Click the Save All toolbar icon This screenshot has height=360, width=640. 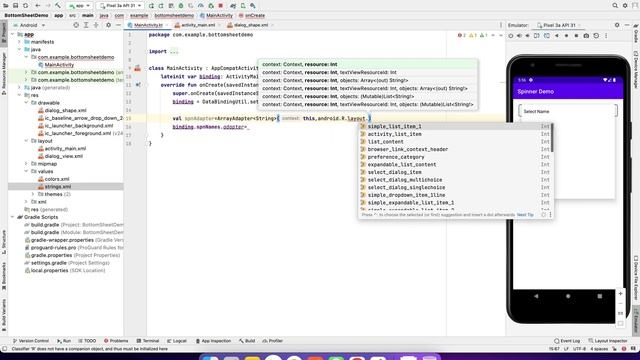16,6
